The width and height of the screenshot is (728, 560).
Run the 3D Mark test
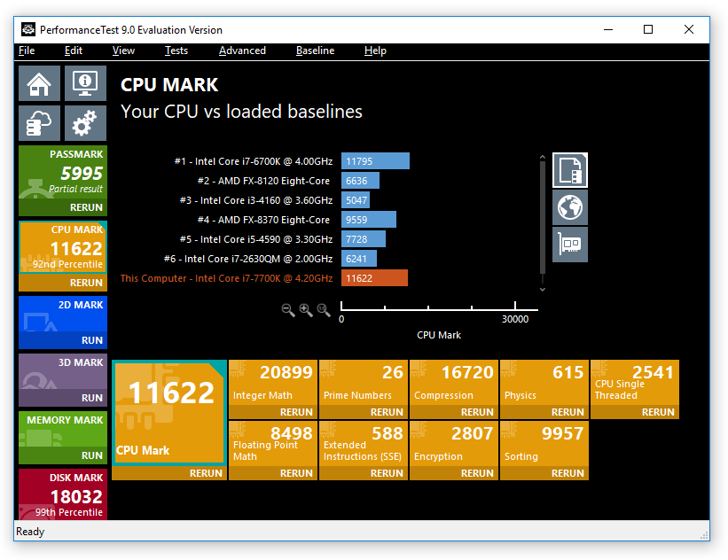pos(92,398)
